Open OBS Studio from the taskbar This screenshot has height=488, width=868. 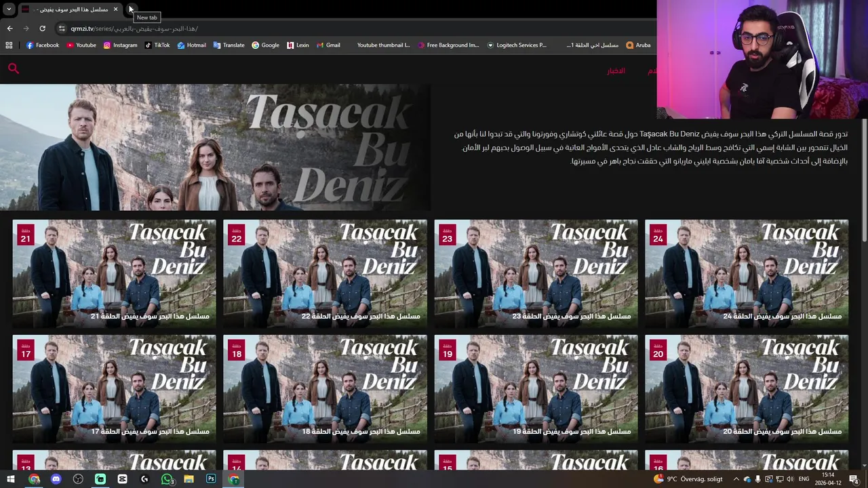[78, 479]
